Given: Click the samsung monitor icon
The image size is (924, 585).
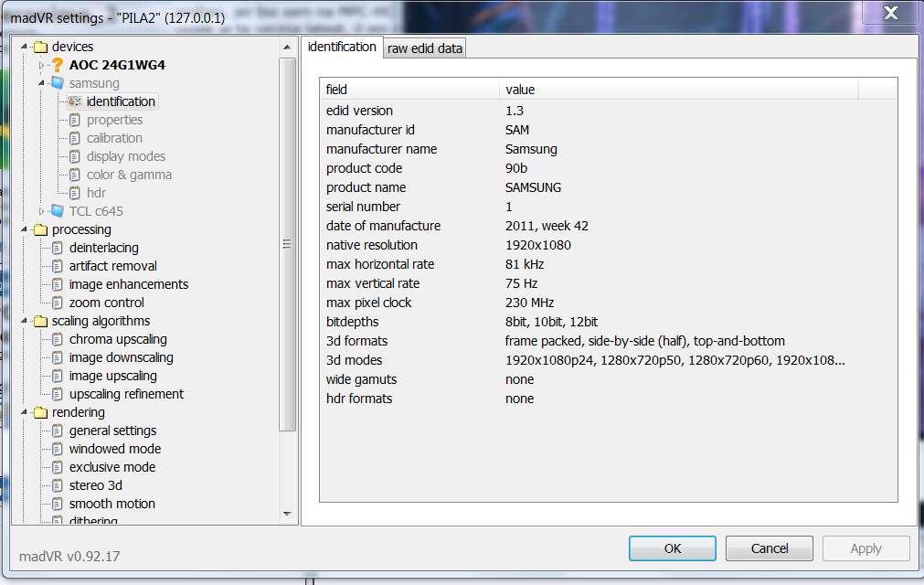Looking at the screenshot, I should point(58,83).
